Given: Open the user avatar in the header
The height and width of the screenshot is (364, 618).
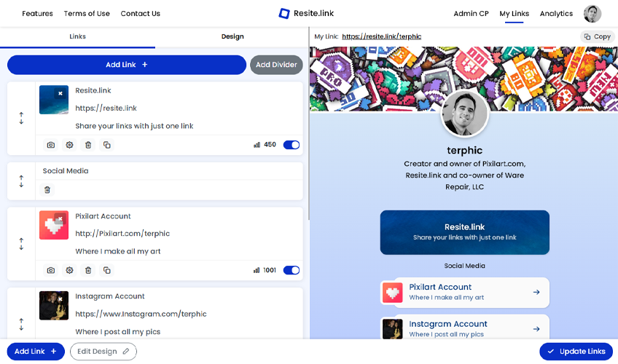Looking at the screenshot, I should point(592,14).
